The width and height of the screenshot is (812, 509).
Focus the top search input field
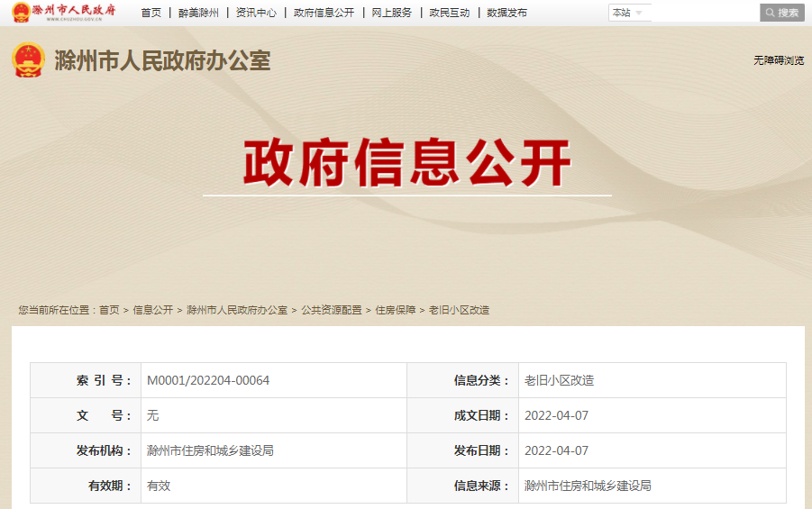[x=705, y=13]
